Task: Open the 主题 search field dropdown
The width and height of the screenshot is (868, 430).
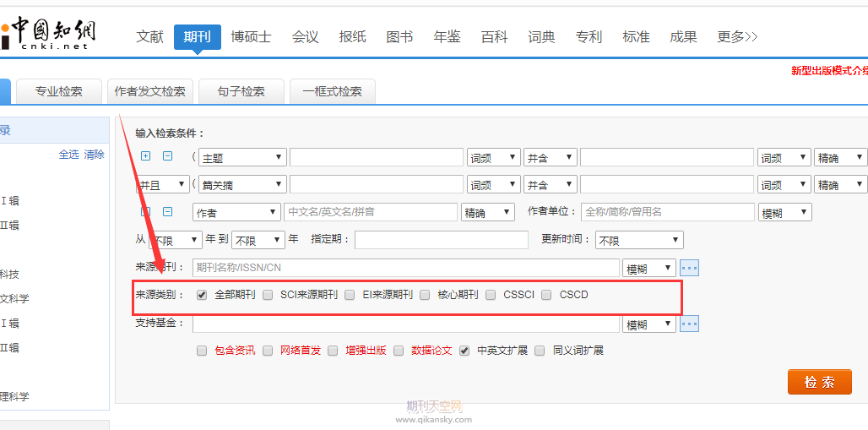Action: coord(241,157)
